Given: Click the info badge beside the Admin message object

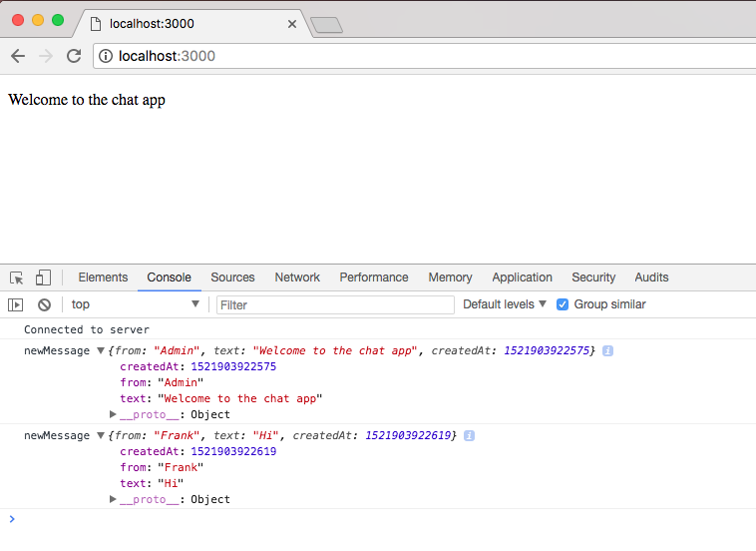Looking at the screenshot, I should pos(607,351).
